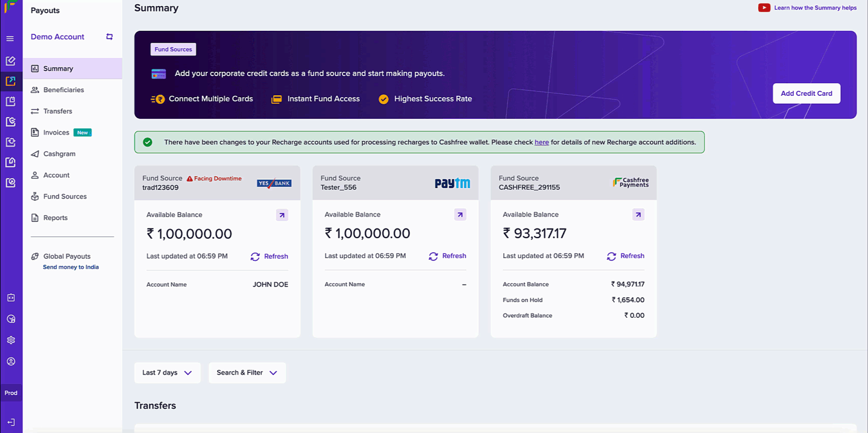868x433 pixels.
Task: Open the Last 7 days dropdown
Action: coord(168,373)
